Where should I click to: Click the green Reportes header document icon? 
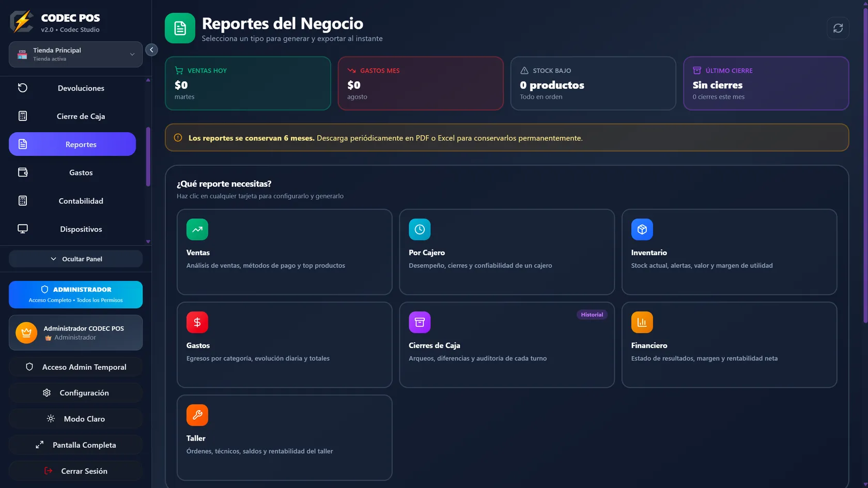coord(180,28)
